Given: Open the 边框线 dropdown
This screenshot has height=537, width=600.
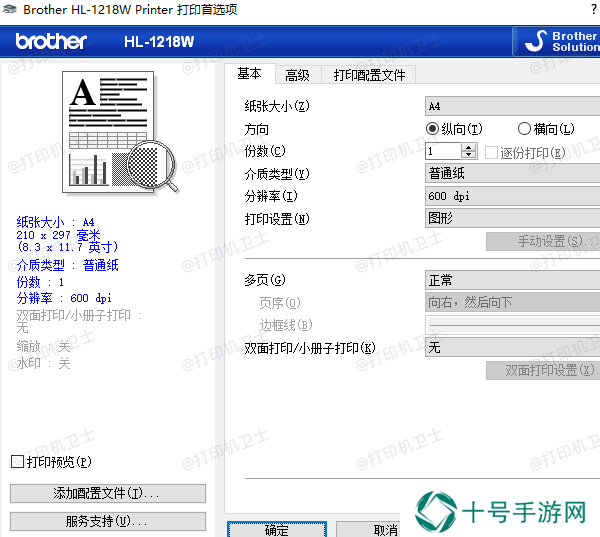Looking at the screenshot, I should (512, 325).
